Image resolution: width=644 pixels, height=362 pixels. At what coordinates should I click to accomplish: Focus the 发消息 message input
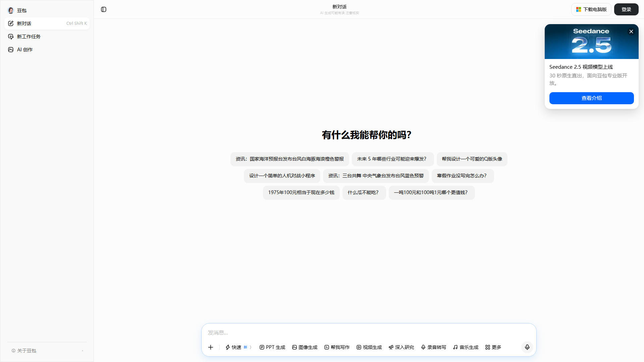tap(369, 333)
